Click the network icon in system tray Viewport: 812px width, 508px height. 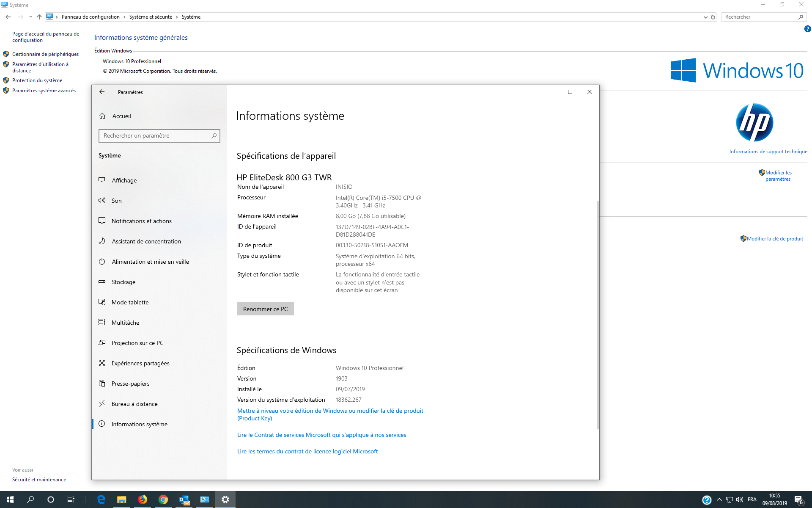730,500
